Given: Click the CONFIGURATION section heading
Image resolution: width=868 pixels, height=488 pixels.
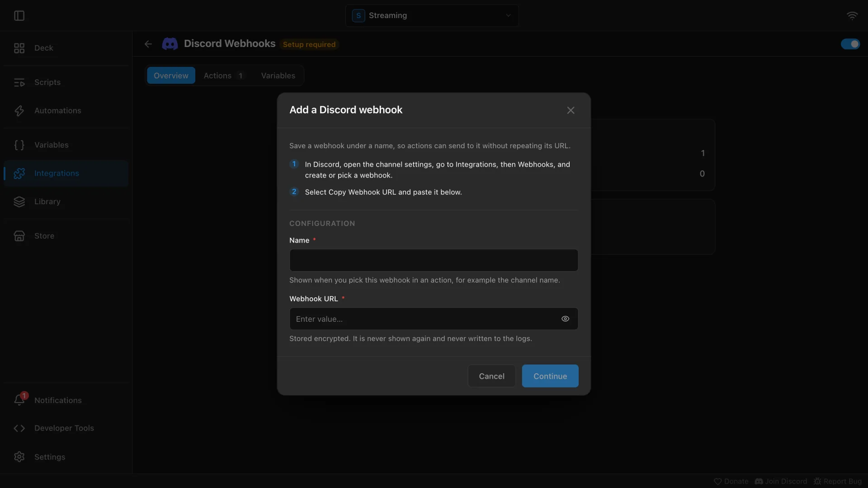Looking at the screenshot, I should click(322, 224).
